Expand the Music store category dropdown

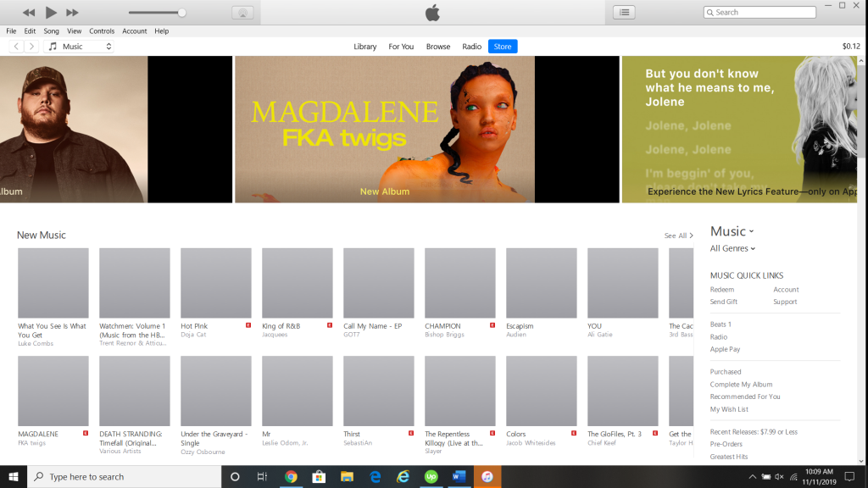click(x=732, y=231)
